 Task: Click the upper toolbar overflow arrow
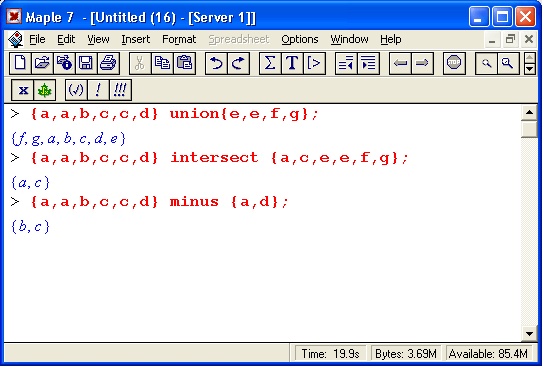coord(530,57)
